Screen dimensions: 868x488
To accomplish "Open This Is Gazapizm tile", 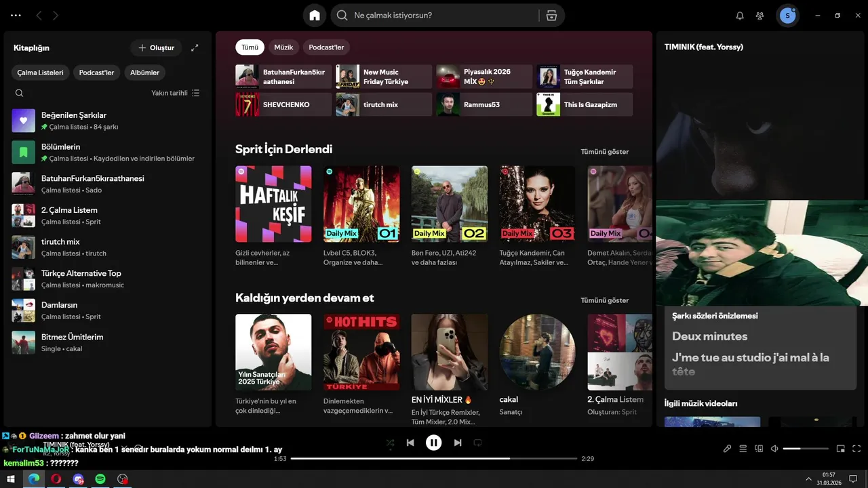I will pos(585,104).
